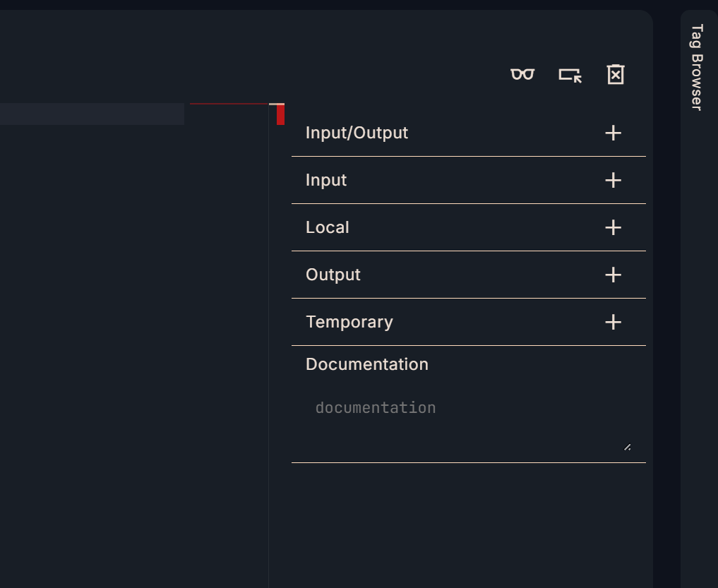Click the Documentation heading
The width and height of the screenshot is (718, 588).
point(367,364)
